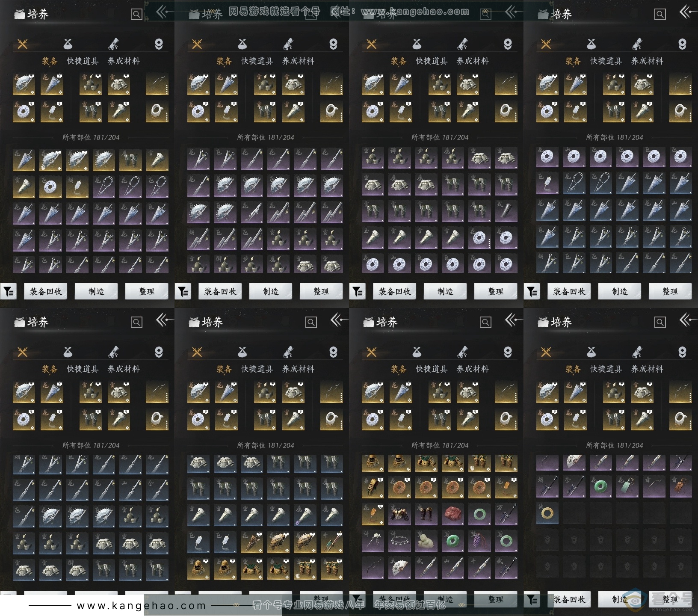Select crossed swords category in top-left panel
Screen dimensions: 698x616
[23, 44]
